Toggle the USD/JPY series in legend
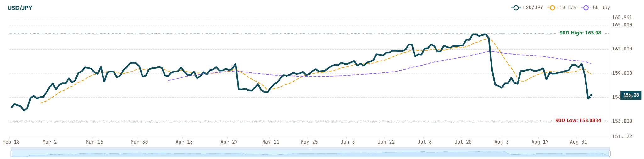The width and height of the screenshot is (644, 159). [x=527, y=8]
